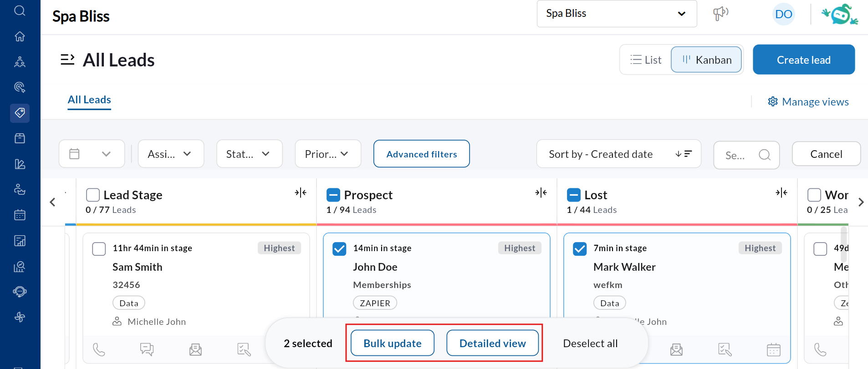Viewport: 868px width, 369px height.
Task: Check the Wor column select-all checkbox
Action: (814, 195)
